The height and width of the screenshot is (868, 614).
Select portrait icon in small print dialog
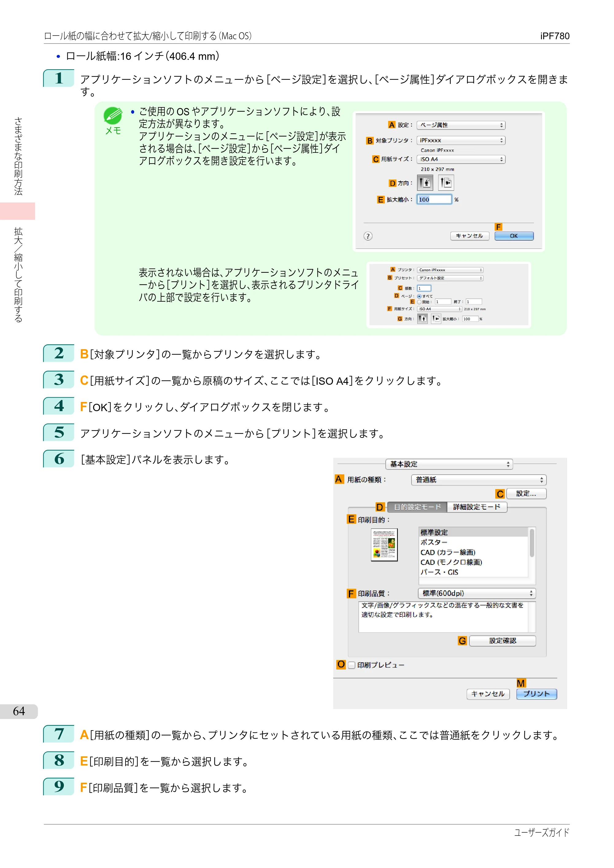tap(423, 319)
